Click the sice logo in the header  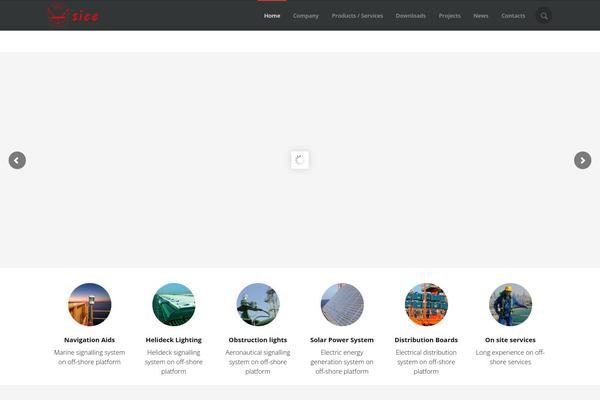[x=73, y=15]
